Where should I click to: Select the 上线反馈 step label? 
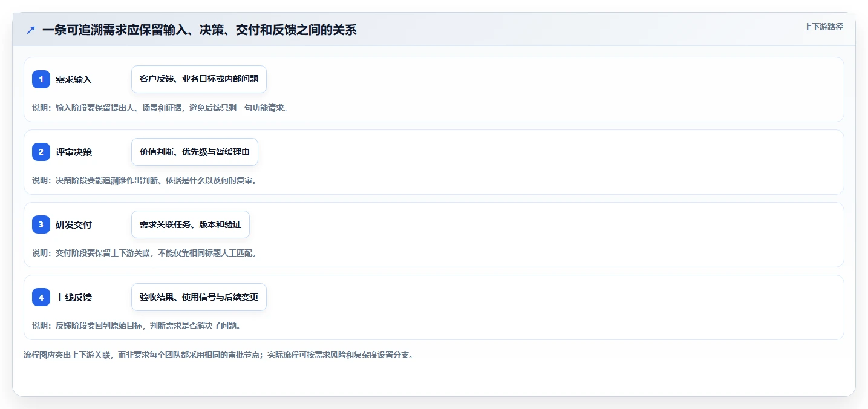(x=74, y=297)
